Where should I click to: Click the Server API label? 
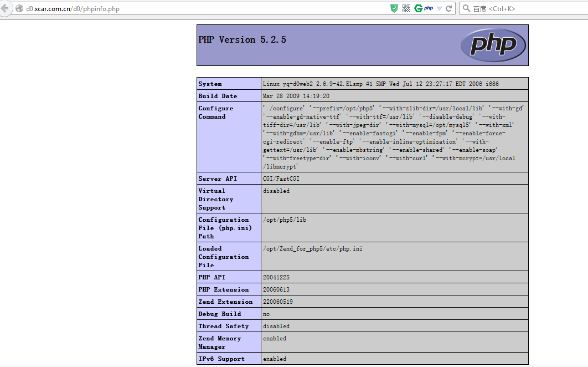point(218,179)
